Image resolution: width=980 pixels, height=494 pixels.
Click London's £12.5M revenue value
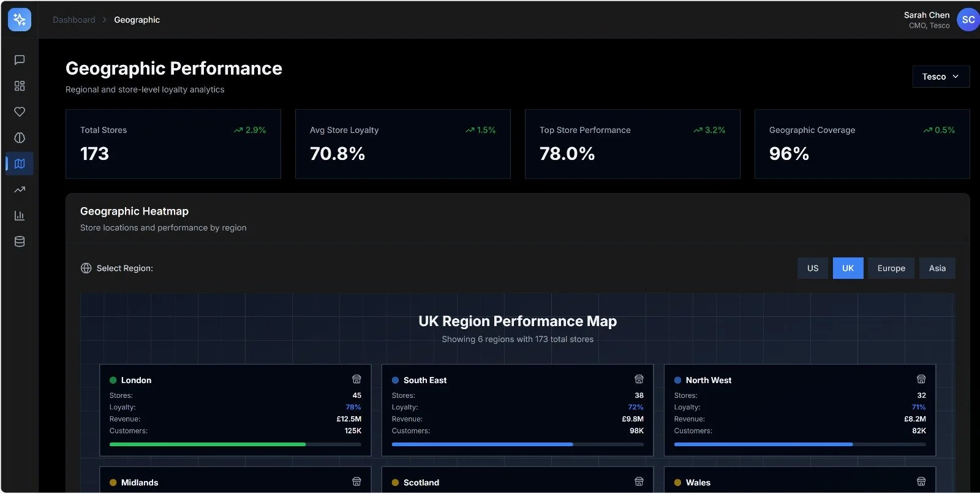point(349,419)
